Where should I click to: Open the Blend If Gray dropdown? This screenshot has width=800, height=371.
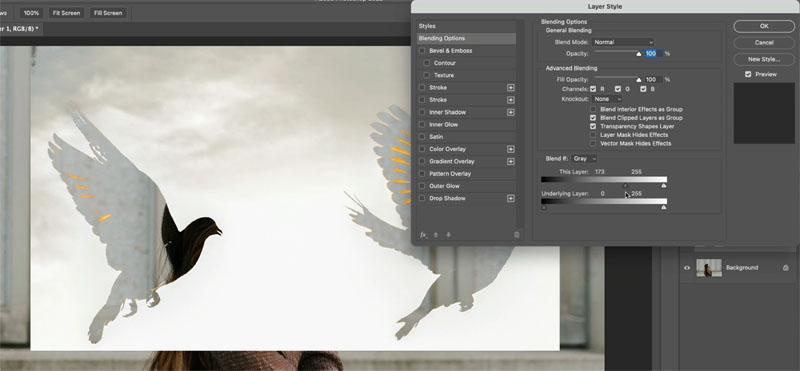coord(584,159)
